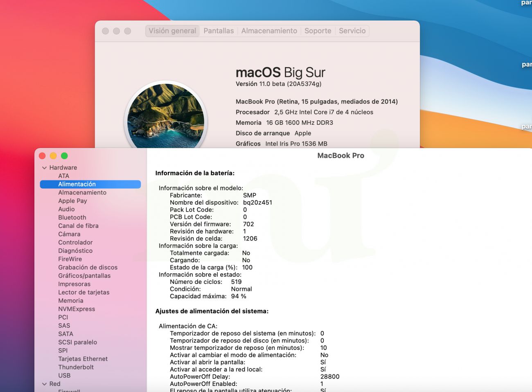The height and width of the screenshot is (392, 532).
Task: Select Cámara in the sidebar
Action: pos(69,234)
